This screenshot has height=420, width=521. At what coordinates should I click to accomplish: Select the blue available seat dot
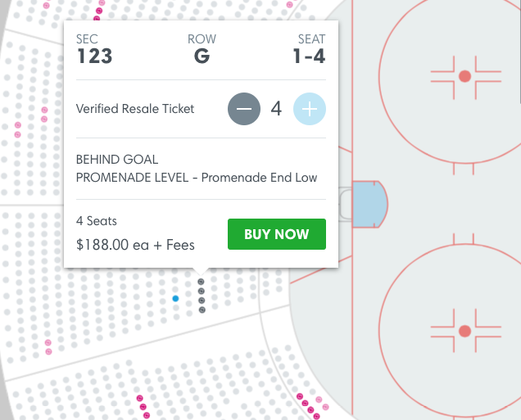pos(175,299)
